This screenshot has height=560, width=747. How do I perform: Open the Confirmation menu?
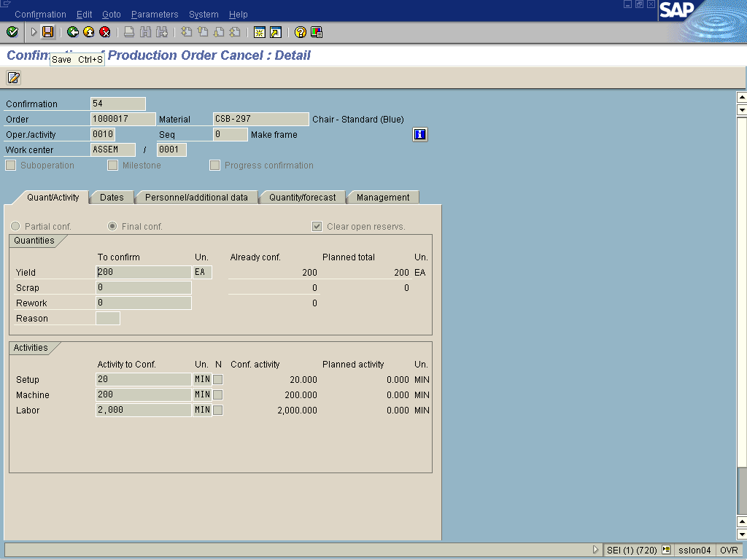41,15
